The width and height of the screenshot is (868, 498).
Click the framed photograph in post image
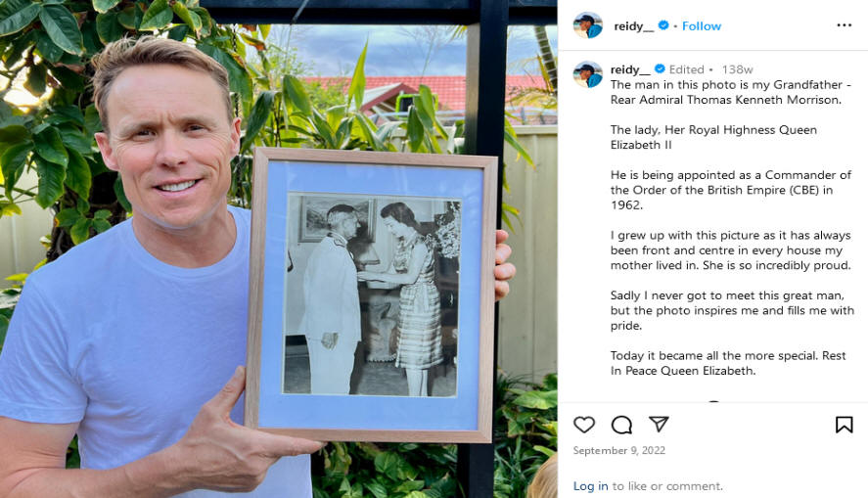click(x=372, y=294)
